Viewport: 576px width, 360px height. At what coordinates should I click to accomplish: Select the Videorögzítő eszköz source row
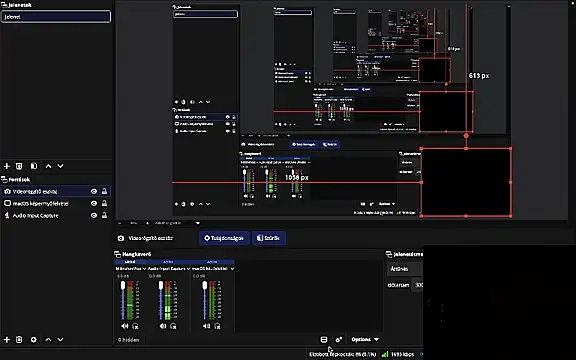coord(56,191)
